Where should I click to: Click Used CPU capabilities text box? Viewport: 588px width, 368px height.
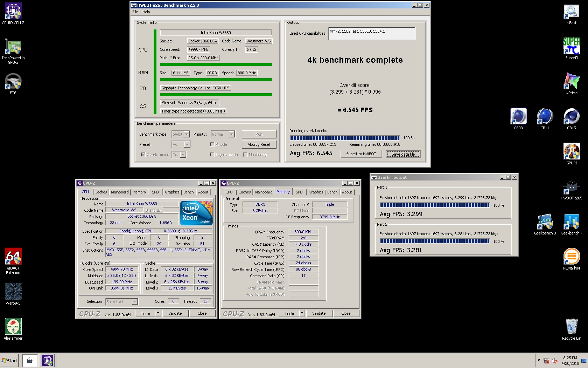click(x=372, y=34)
